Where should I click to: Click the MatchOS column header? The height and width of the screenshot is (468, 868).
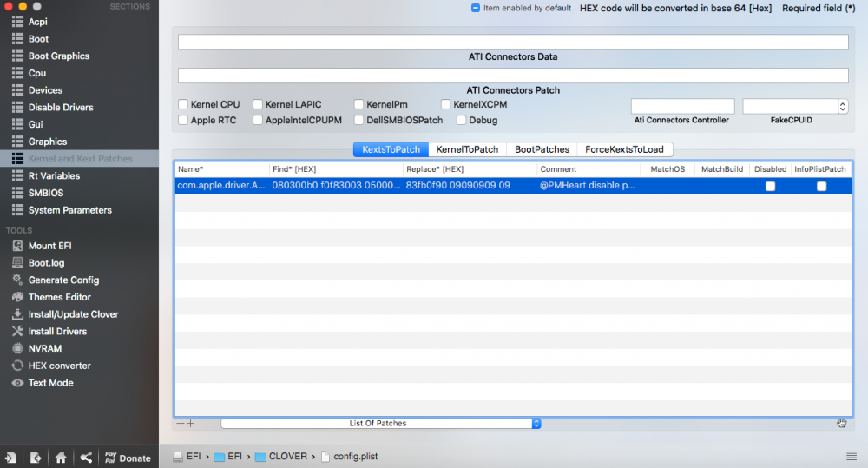(x=667, y=169)
